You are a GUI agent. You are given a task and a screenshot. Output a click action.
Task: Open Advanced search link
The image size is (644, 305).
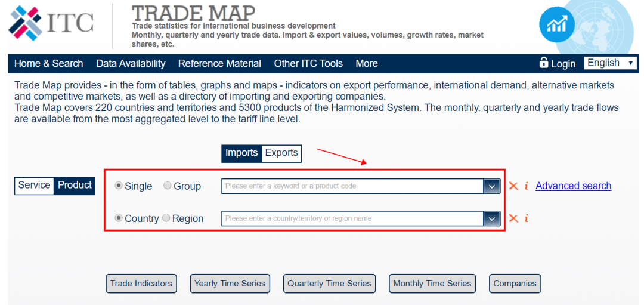pyautogui.click(x=574, y=186)
